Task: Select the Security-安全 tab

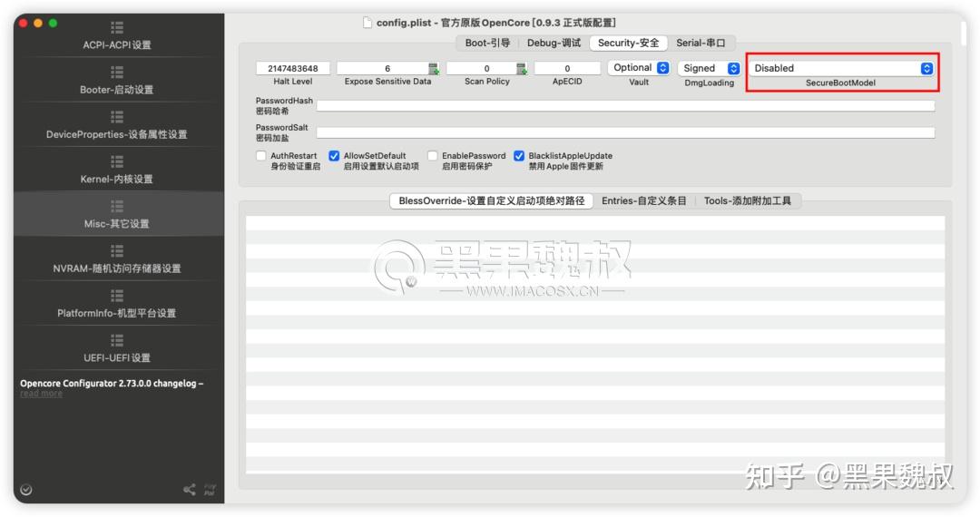Action: tap(629, 44)
